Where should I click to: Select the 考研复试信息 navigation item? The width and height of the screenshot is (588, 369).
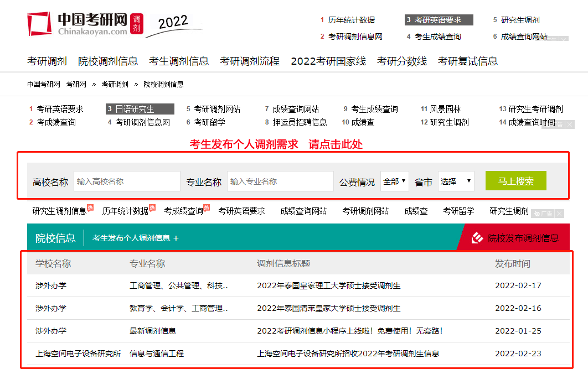(468, 61)
